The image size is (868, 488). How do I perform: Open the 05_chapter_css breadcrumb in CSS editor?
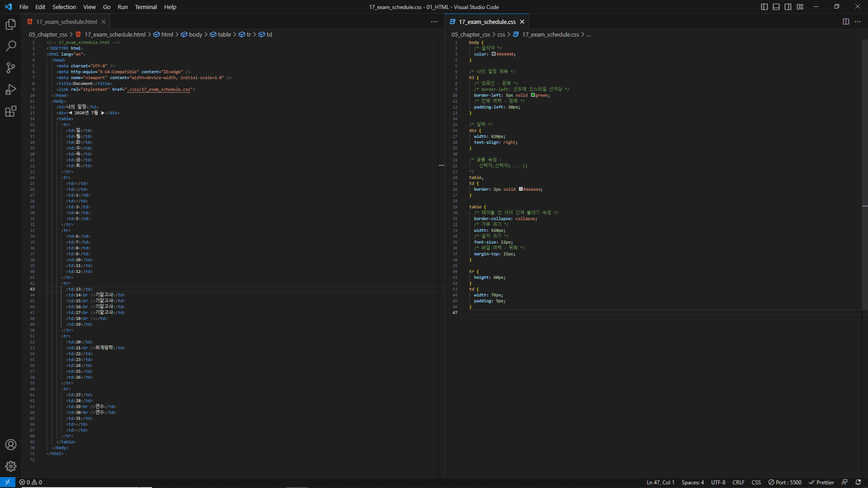click(471, 34)
